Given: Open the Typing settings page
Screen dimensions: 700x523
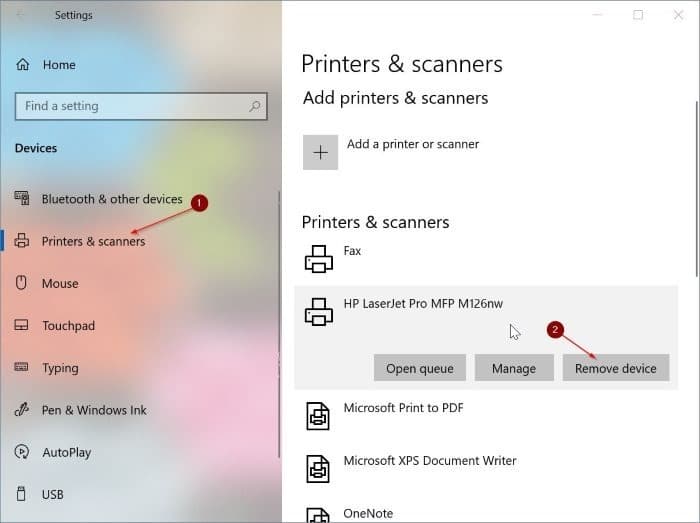Looking at the screenshot, I should click(x=60, y=368).
